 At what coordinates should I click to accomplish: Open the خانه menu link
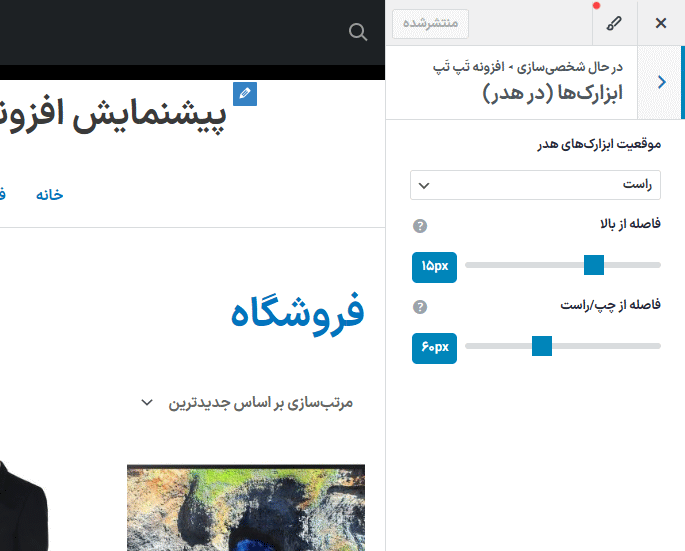(49, 194)
